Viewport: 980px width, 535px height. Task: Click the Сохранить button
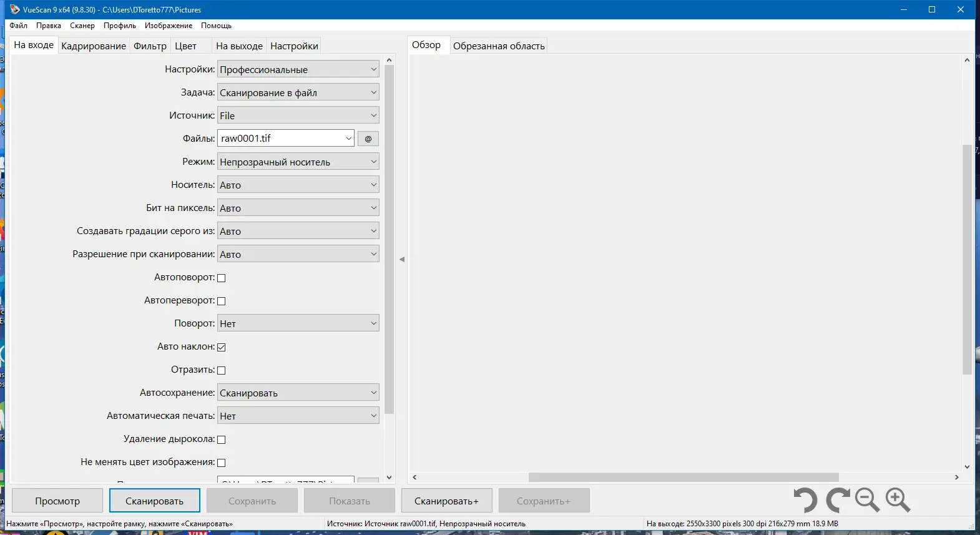[252, 501]
